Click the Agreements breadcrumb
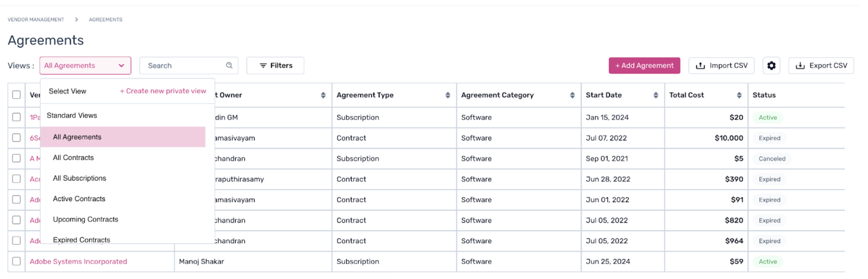Viewport: 868px width, 279px height. [x=106, y=19]
